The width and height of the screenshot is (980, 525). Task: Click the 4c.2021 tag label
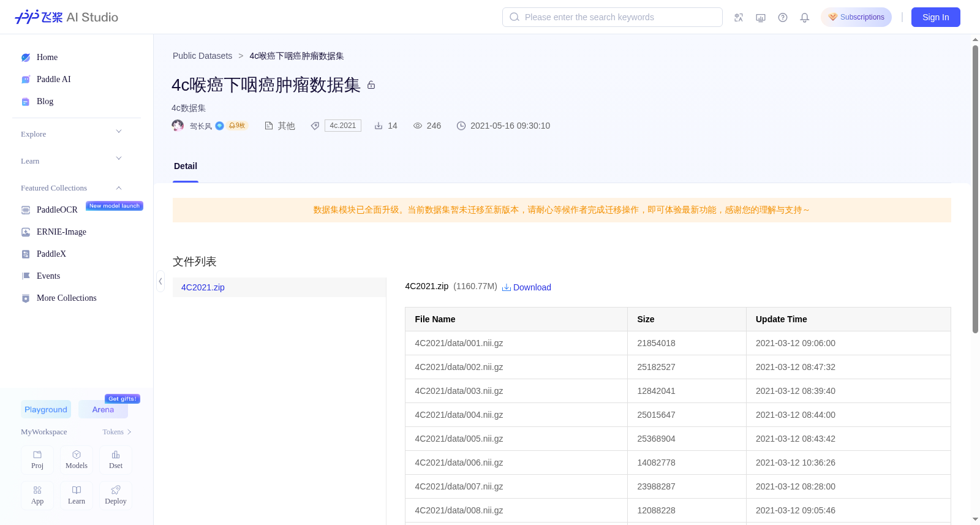pyautogui.click(x=343, y=126)
